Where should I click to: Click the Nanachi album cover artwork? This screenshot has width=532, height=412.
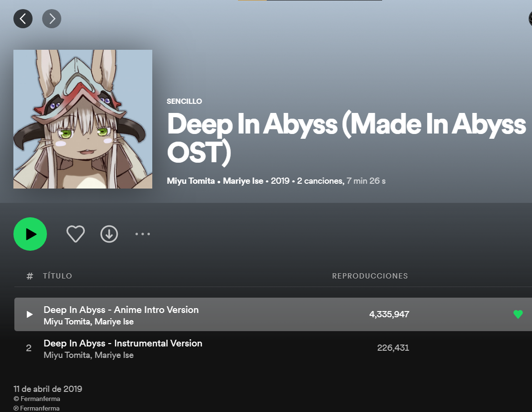tap(83, 119)
